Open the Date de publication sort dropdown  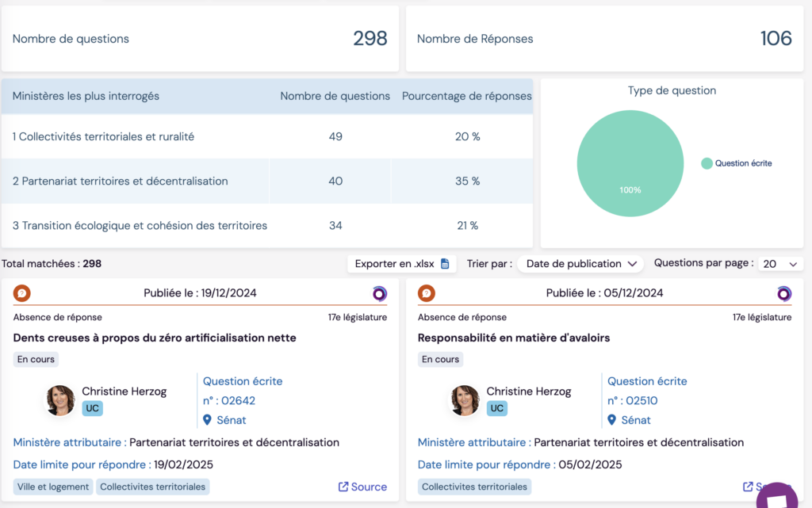[582, 264]
